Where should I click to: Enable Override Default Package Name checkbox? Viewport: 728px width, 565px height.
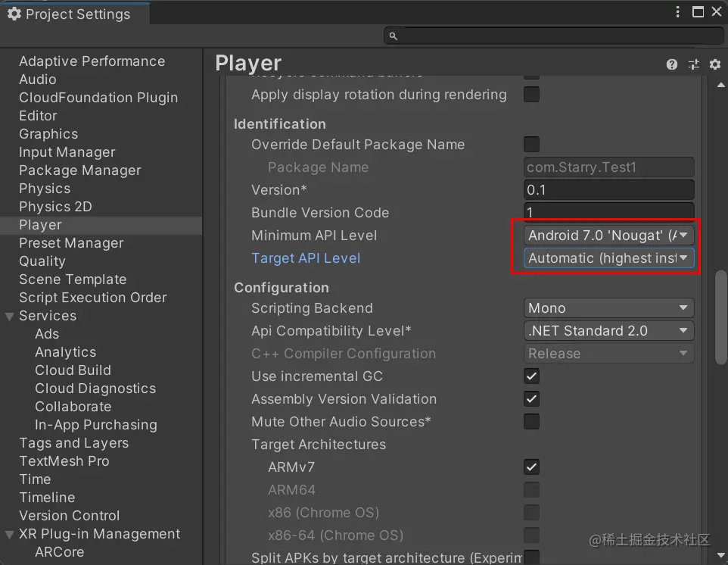(x=531, y=145)
